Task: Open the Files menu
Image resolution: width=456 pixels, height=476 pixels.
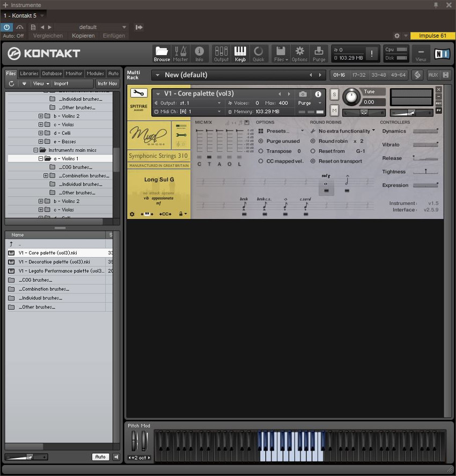Action: pyautogui.click(x=281, y=54)
